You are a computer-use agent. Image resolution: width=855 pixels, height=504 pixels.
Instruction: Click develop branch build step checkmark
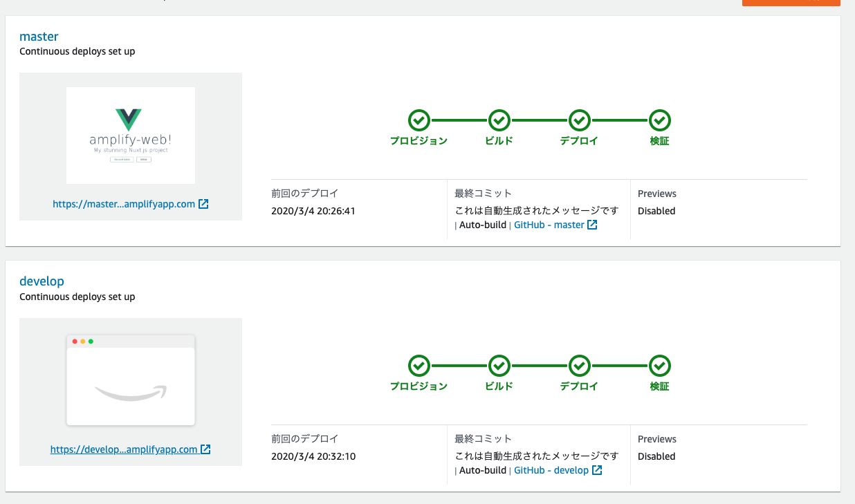click(499, 366)
